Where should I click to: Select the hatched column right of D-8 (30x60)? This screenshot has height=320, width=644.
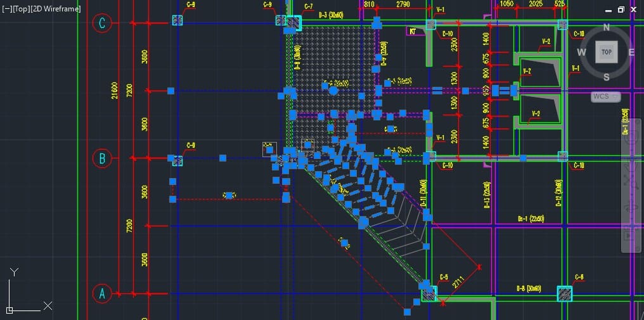(565, 294)
